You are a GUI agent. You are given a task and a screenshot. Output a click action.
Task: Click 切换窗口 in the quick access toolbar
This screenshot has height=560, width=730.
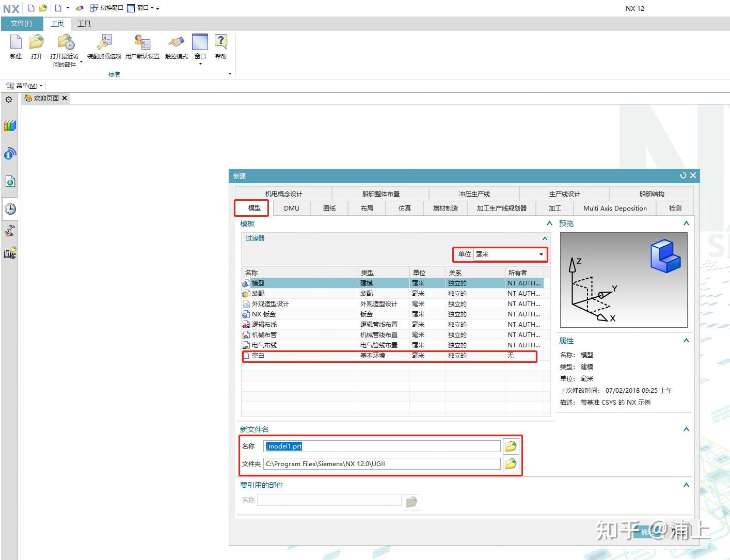click(107, 8)
